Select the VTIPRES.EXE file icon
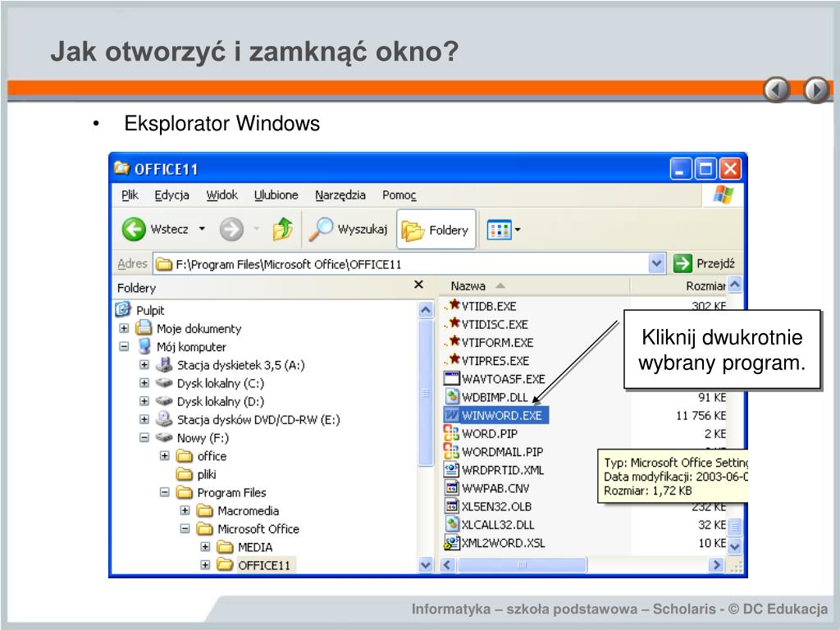Image resolution: width=840 pixels, height=630 pixels. (453, 361)
